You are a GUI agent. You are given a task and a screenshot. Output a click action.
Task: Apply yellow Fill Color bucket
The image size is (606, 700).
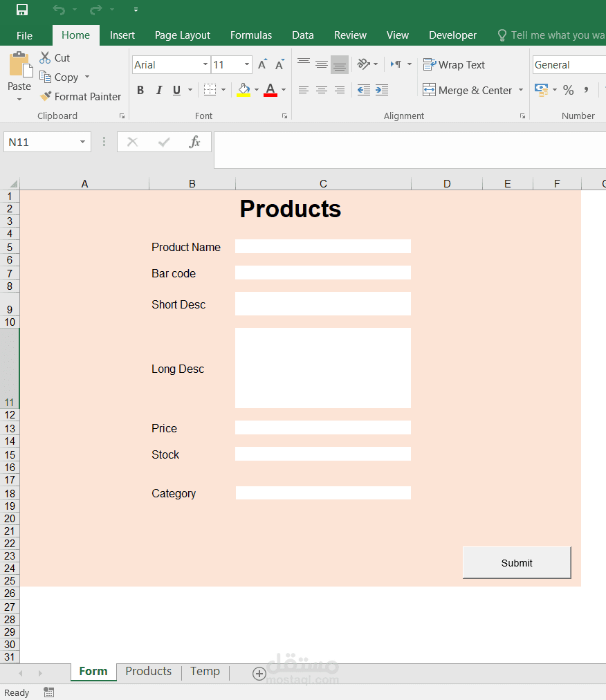coord(244,90)
